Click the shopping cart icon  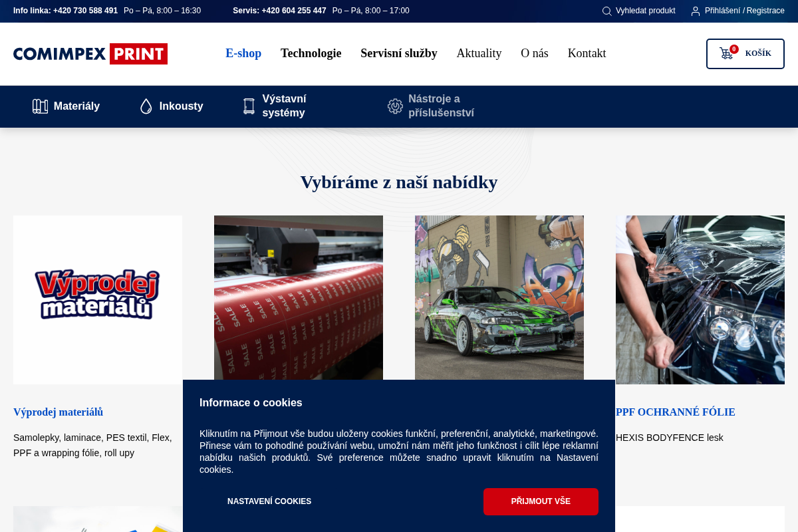(x=726, y=53)
